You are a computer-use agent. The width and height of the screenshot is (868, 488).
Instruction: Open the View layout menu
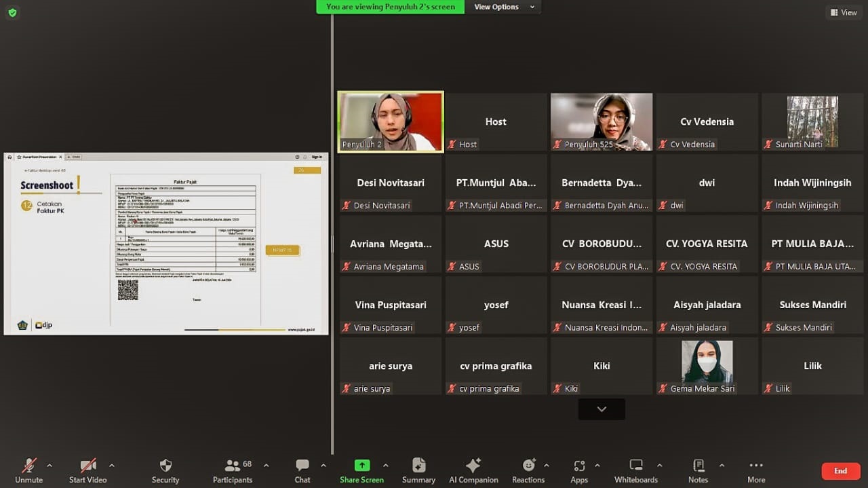pyautogui.click(x=843, y=12)
